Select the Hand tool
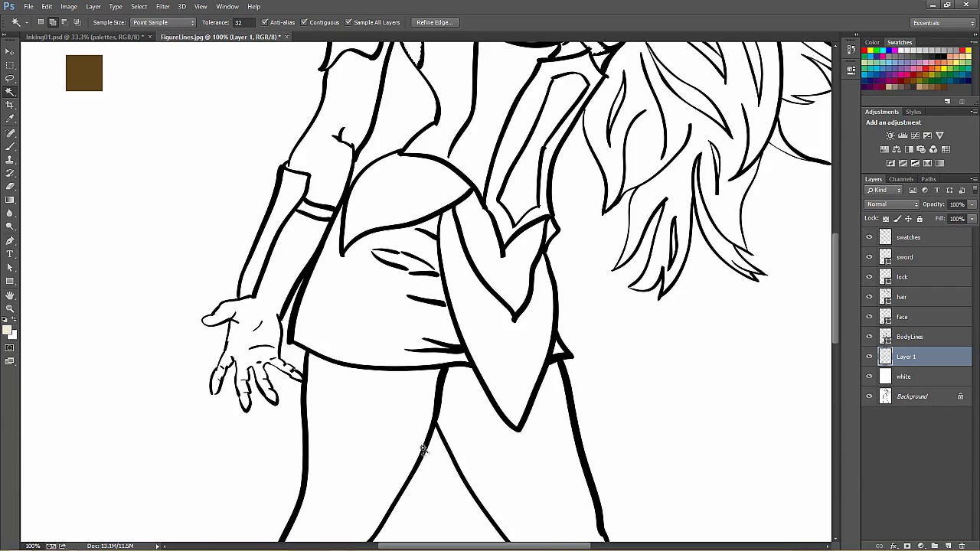 click(x=10, y=295)
